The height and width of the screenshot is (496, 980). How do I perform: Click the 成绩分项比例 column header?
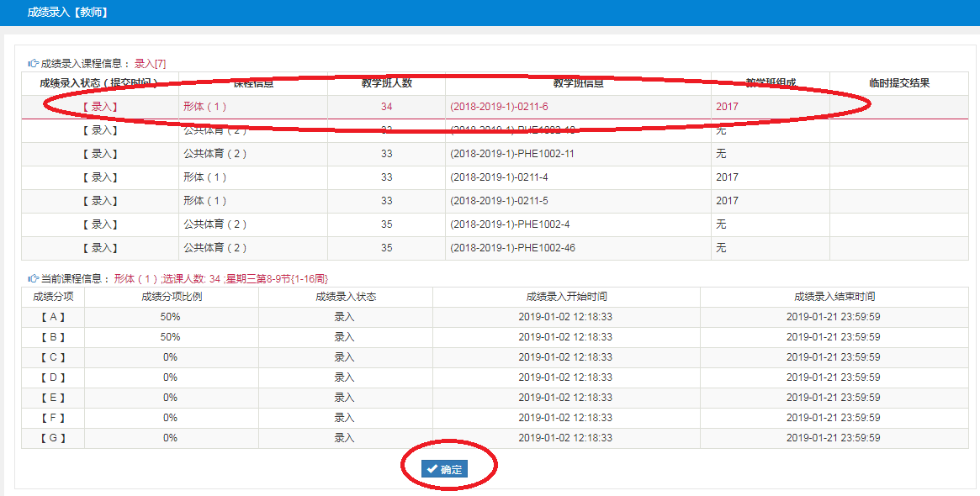coord(172,297)
